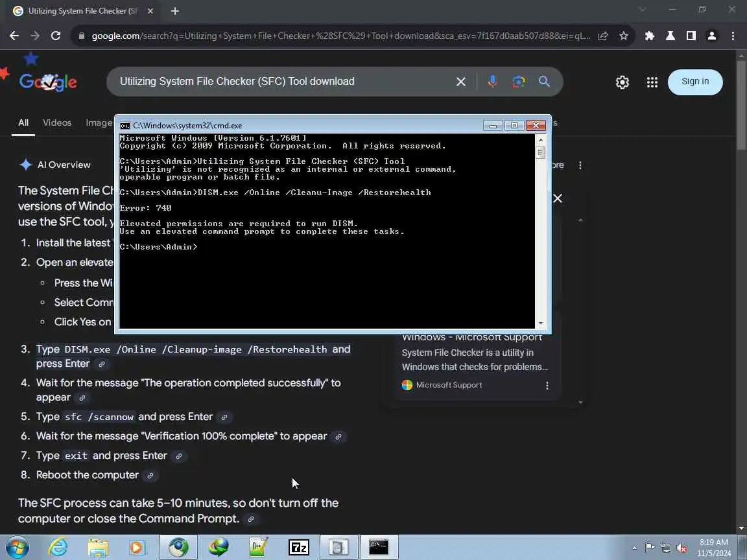Open Windows Explorer folder from taskbar
The image size is (747, 560).
[98, 547]
